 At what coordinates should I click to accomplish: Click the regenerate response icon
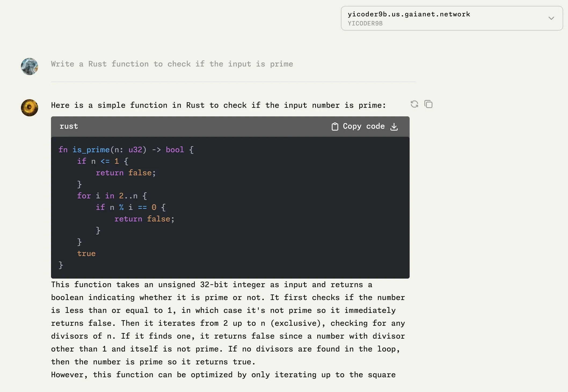point(414,104)
